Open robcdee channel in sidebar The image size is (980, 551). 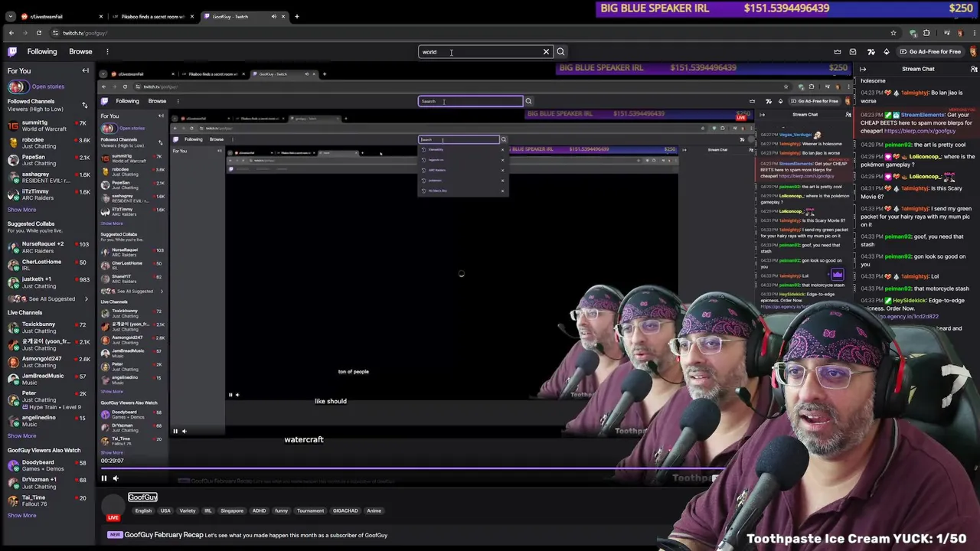click(x=49, y=143)
